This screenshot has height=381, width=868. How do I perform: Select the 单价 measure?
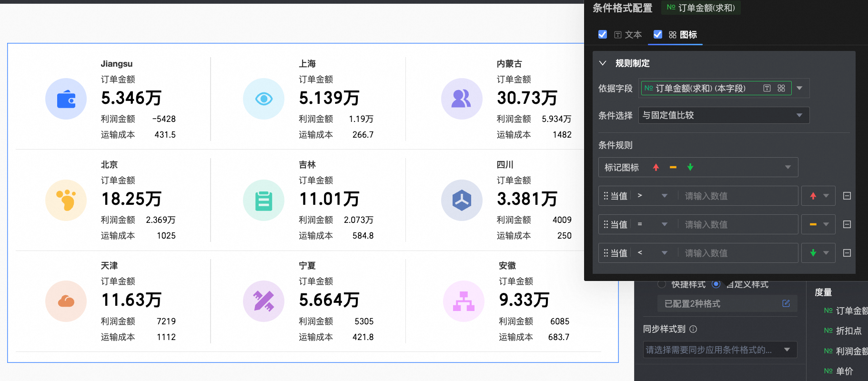[838, 371]
